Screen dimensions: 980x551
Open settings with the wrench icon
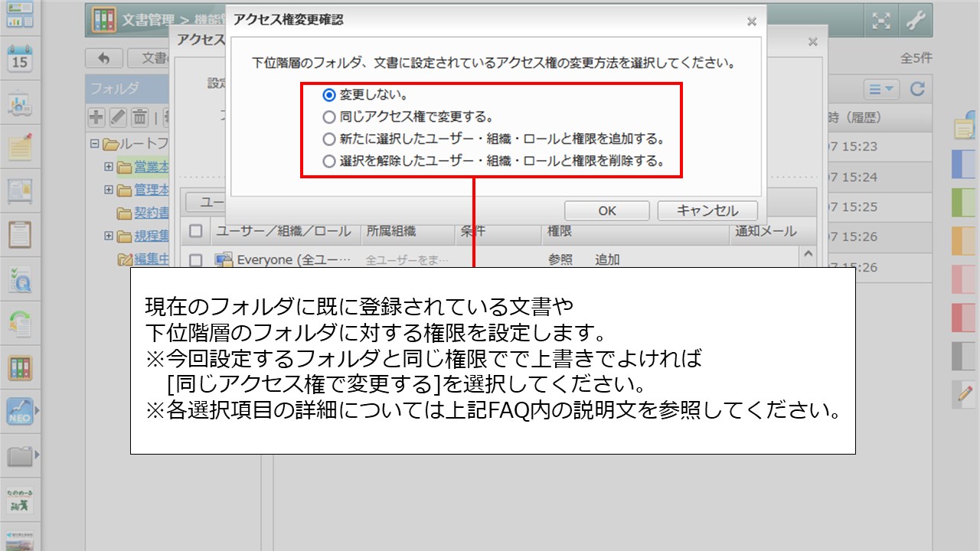click(x=916, y=21)
